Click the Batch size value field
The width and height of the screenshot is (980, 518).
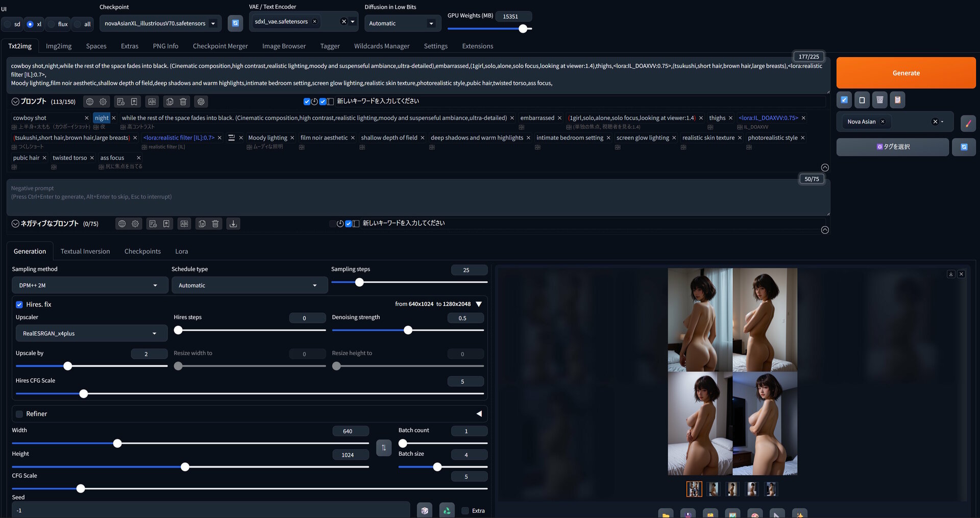(469, 455)
